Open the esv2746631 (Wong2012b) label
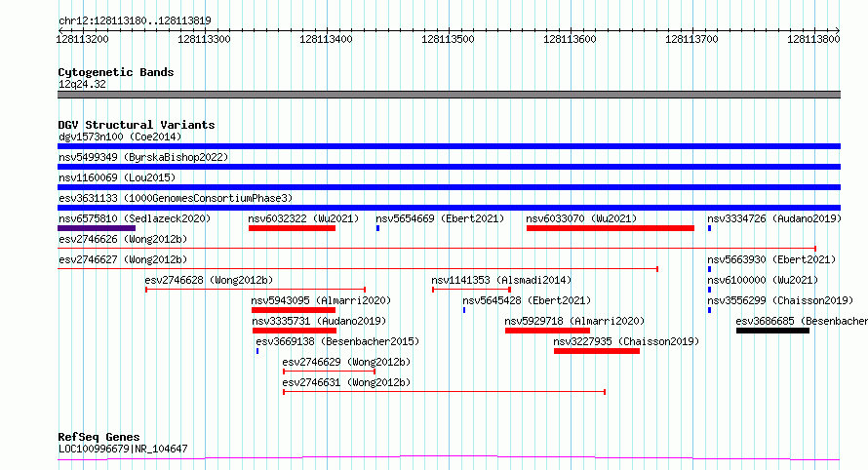Viewport: 868px width, 470px height. click(346, 382)
